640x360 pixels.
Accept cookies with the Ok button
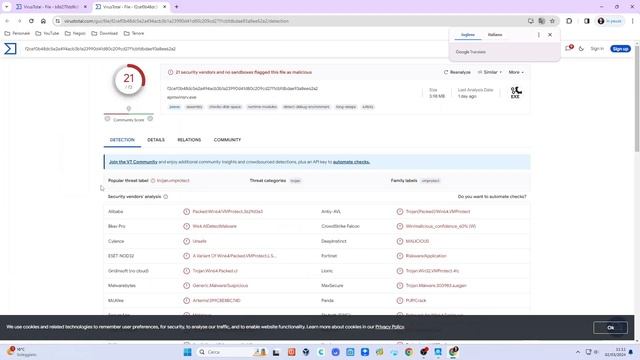tap(610, 327)
